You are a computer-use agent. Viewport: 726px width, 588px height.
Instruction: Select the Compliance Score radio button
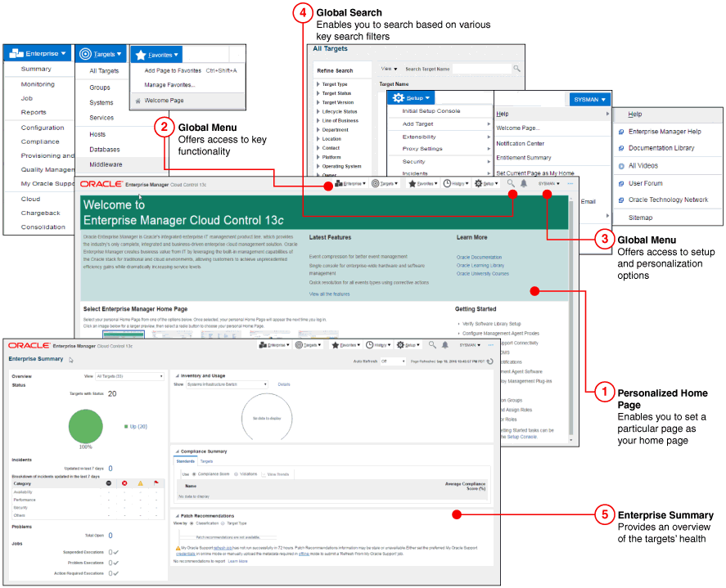(x=194, y=474)
